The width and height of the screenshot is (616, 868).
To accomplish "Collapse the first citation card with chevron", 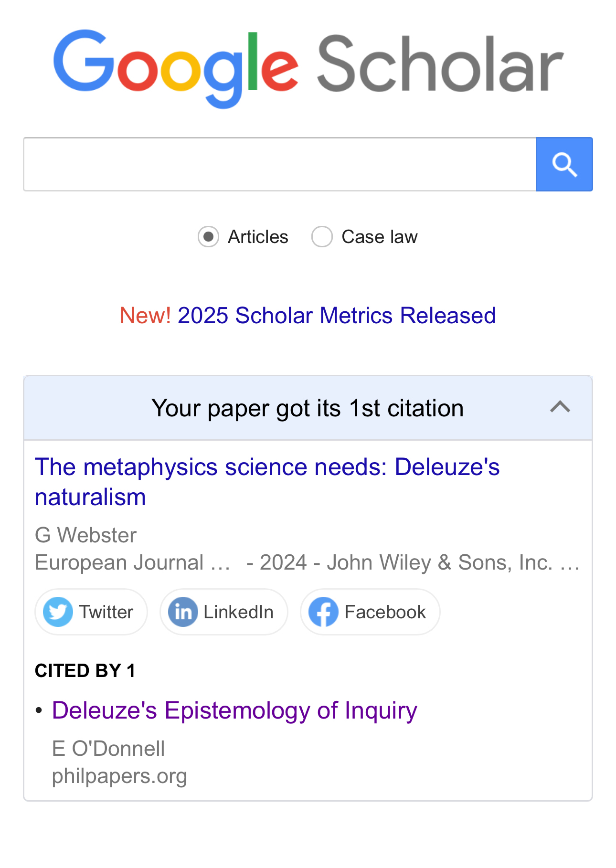I will 560,407.
